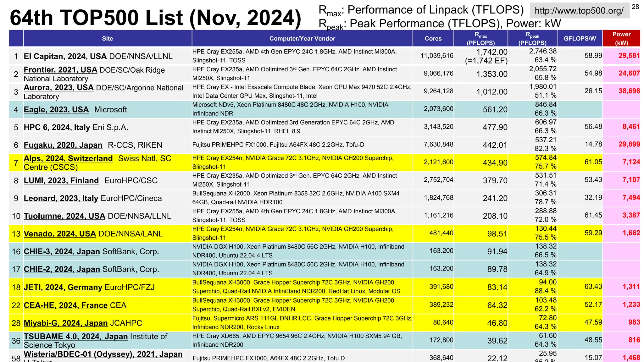Open the Eagle, 2023, USA link
Image resolution: width=644 pixels, height=362 pixels.
click(x=56, y=110)
